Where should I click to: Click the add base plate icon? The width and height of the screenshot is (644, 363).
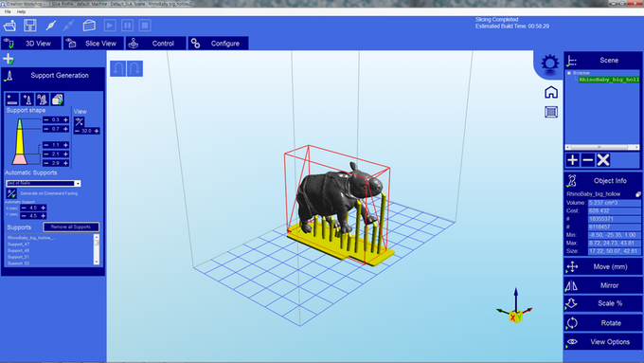12,100
